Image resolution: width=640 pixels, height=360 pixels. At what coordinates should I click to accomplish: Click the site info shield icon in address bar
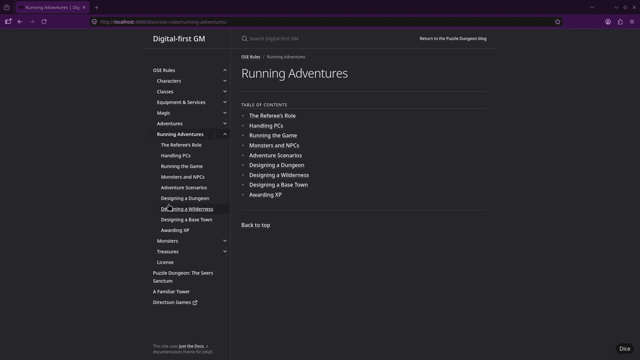(94, 22)
